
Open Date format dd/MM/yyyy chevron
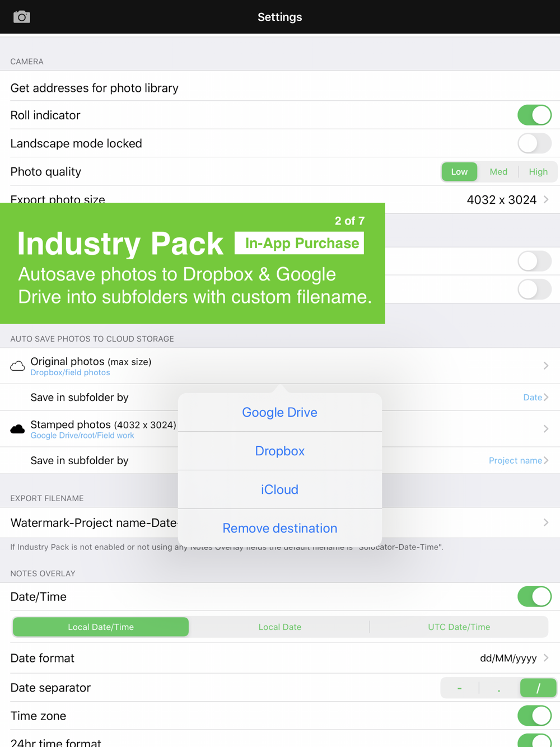pos(546,659)
